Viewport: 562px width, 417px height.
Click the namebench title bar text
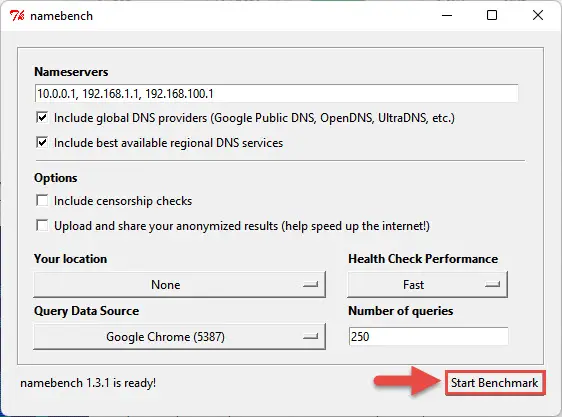tap(62, 16)
